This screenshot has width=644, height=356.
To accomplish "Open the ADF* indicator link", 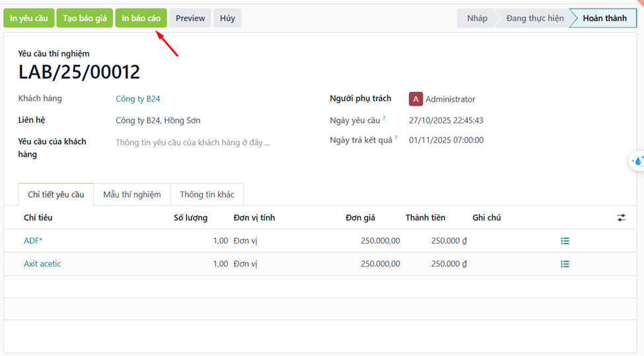I will (33, 241).
